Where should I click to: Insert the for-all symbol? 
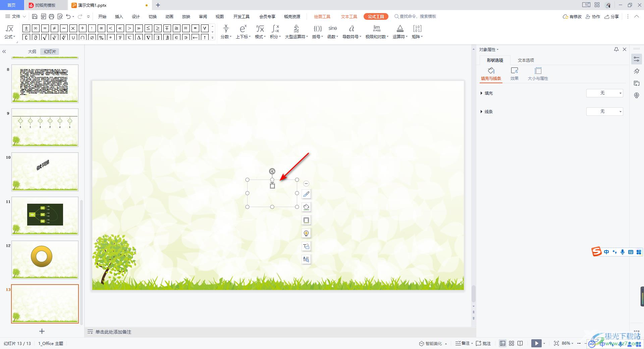tap(205, 28)
